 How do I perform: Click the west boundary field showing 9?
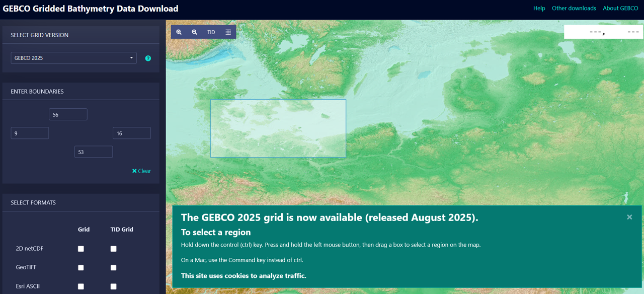[x=30, y=133]
